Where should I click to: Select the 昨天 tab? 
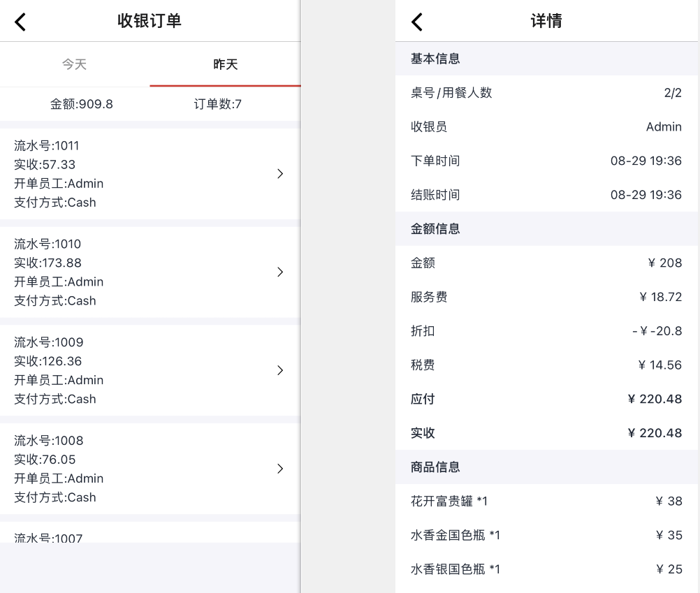point(225,64)
